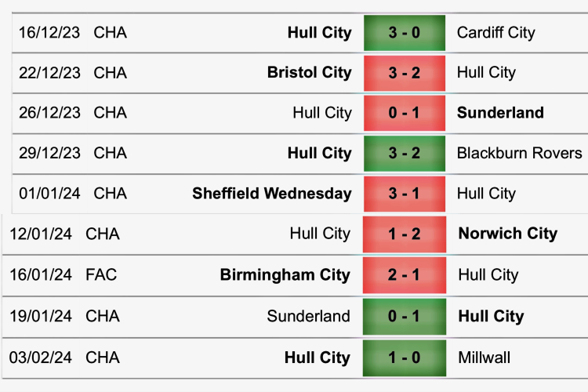Click the 16/12/23 match date
588x392 pixels.
[x=49, y=33]
